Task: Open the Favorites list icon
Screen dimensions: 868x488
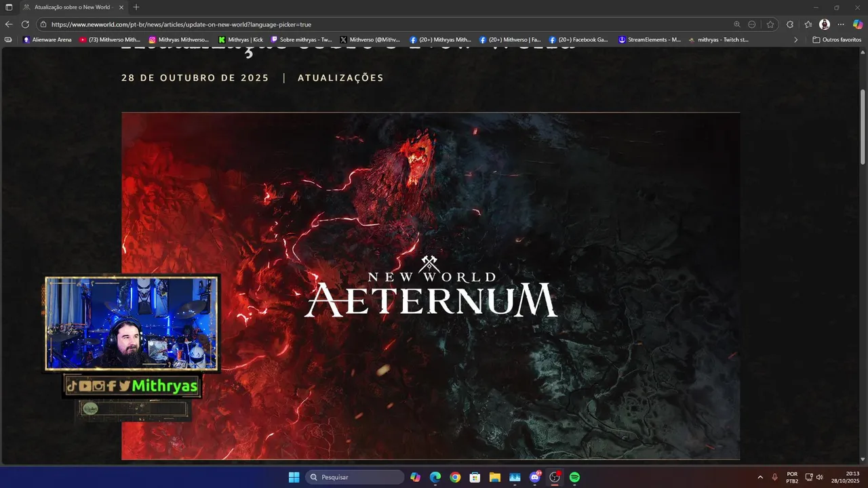Action: (x=808, y=24)
